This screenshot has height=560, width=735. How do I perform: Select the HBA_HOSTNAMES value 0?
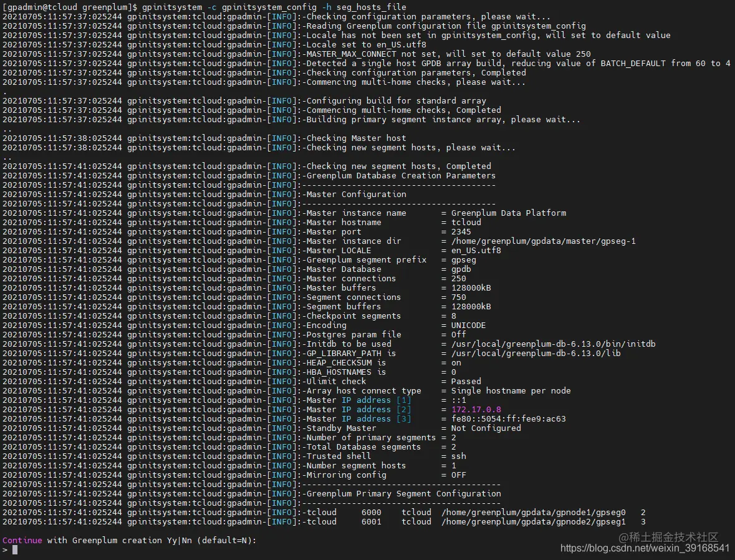tap(453, 372)
